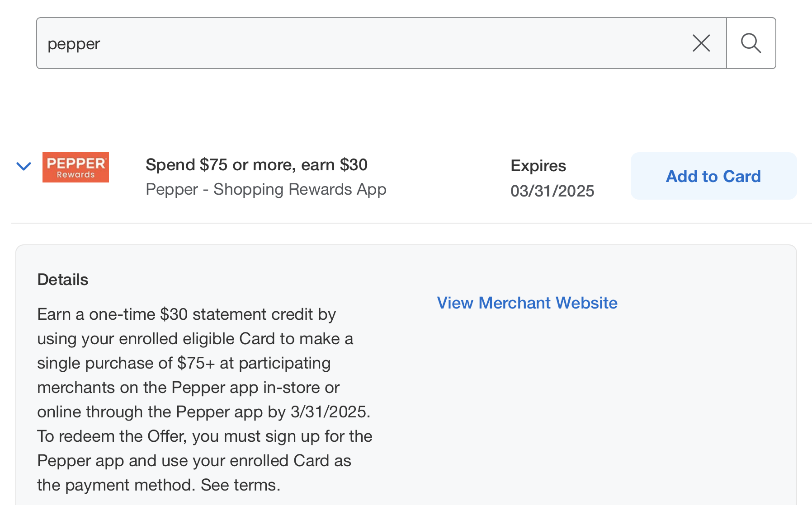Click the "online through the Pepper app by 3/31/2025" line
This screenshot has width=812, height=505.
[x=203, y=412]
